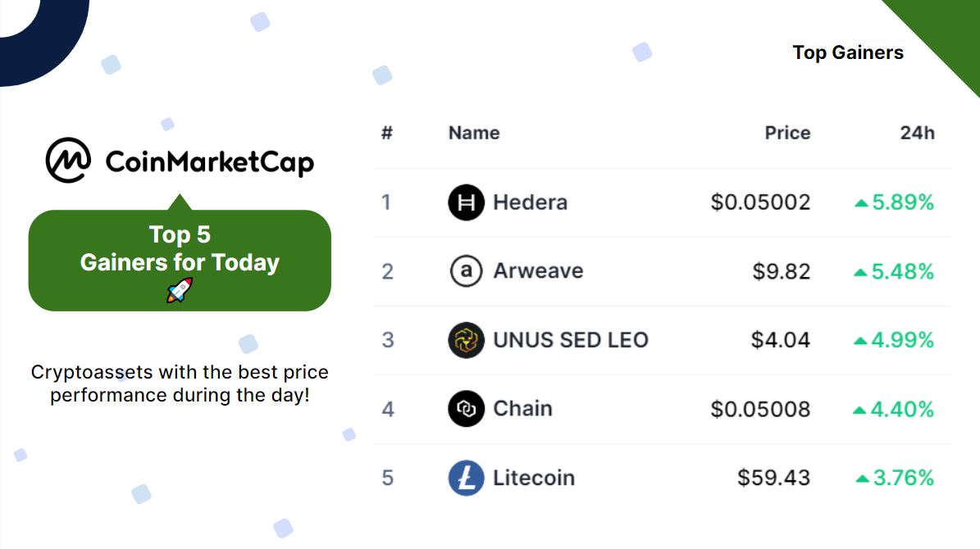
Task: Click the Top Gainers heading
Action: (x=848, y=52)
